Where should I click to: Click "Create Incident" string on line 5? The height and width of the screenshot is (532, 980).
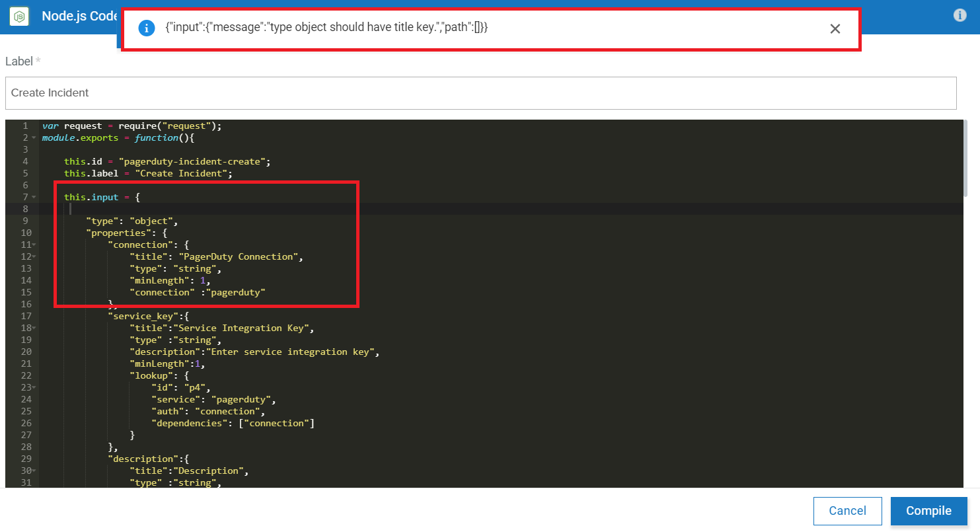181,173
